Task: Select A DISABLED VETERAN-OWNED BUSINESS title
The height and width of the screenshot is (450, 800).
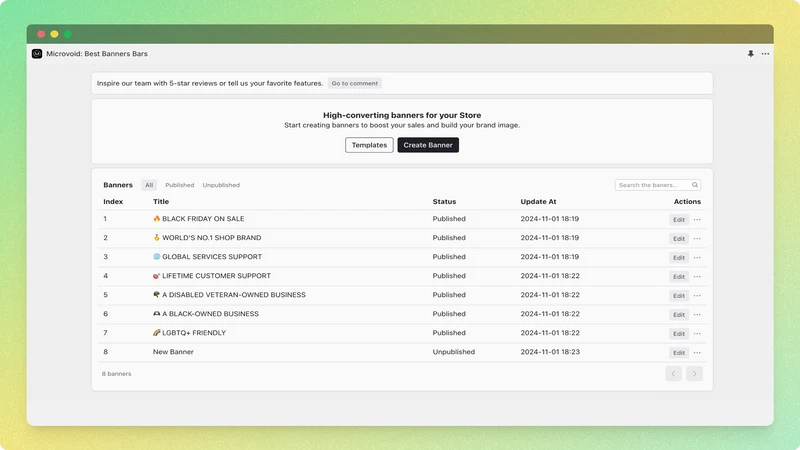Action: coord(234,294)
